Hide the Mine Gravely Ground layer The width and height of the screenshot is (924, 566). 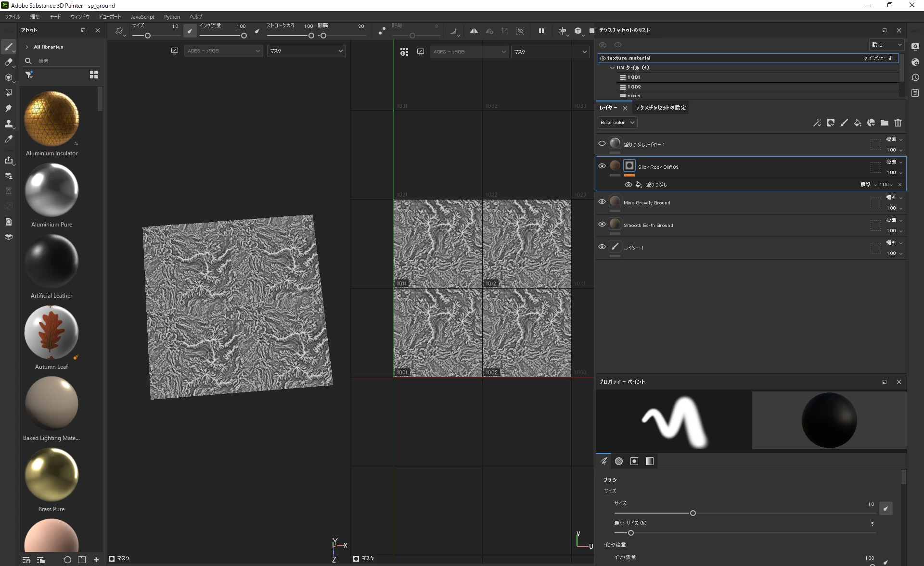point(602,202)
